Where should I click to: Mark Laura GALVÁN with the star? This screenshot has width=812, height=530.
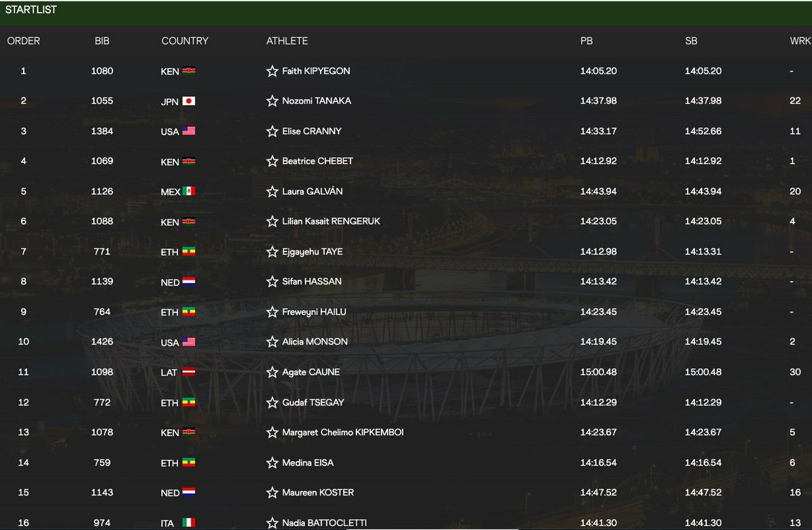click(272, 192)
